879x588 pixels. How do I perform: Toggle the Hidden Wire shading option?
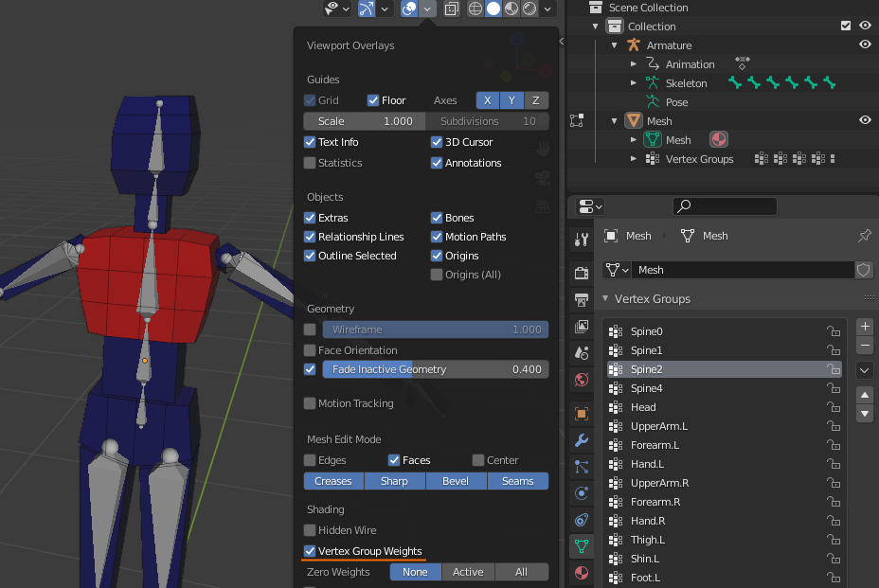pyautogui.click(x=309, y=530)
